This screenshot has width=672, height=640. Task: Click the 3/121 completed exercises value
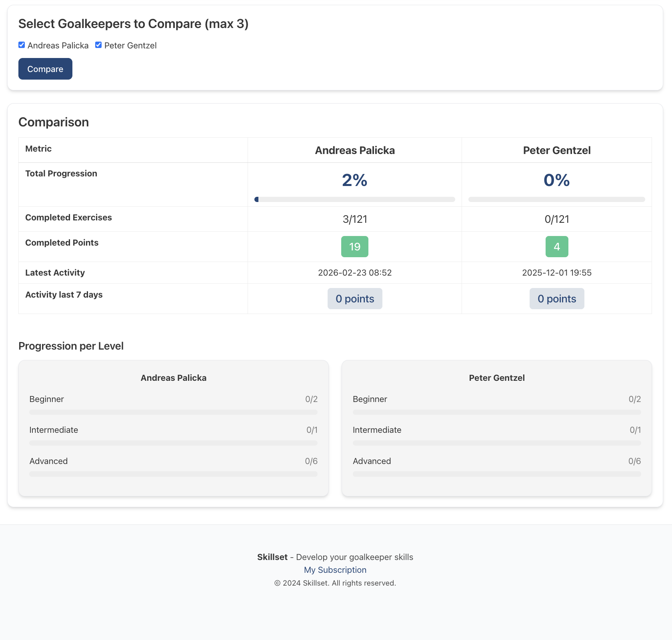pos(355,219)
